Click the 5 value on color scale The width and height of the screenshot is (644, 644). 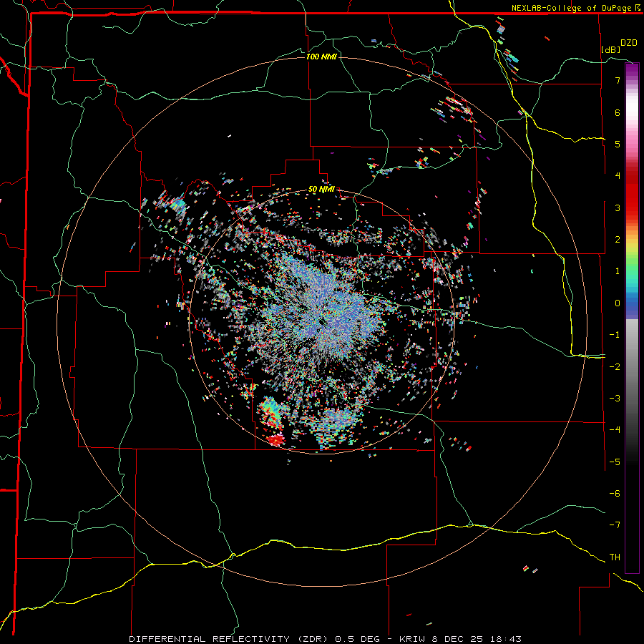[618, 144]
